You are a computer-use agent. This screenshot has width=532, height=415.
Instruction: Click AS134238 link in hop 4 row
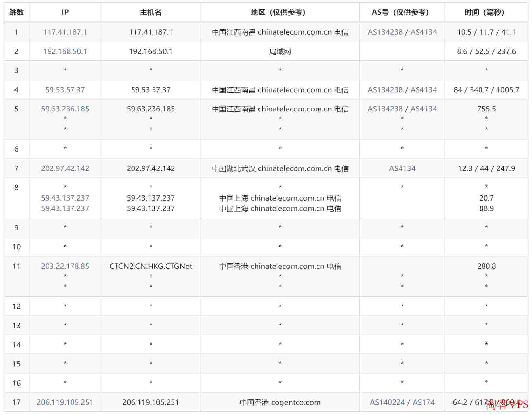[x=385, y=90]
